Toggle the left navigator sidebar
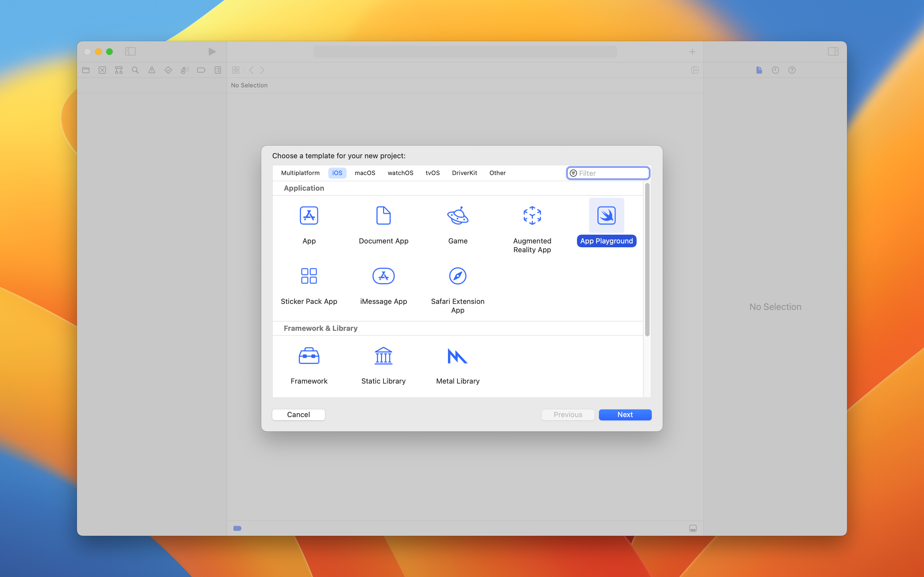This screenshot has height=577, width=924. tap(130, 52)
